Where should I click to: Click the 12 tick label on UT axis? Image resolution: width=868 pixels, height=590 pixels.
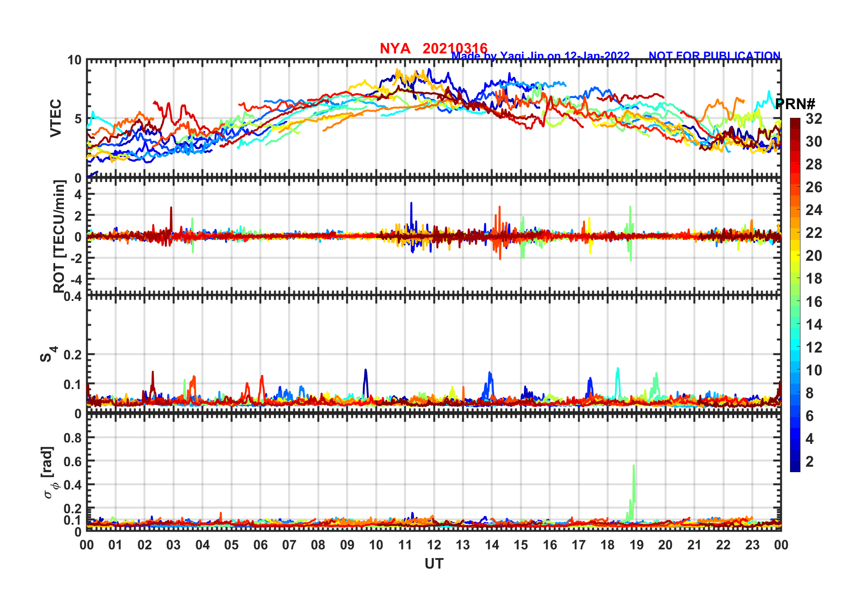pyautogui.click(x=434, y=545)
